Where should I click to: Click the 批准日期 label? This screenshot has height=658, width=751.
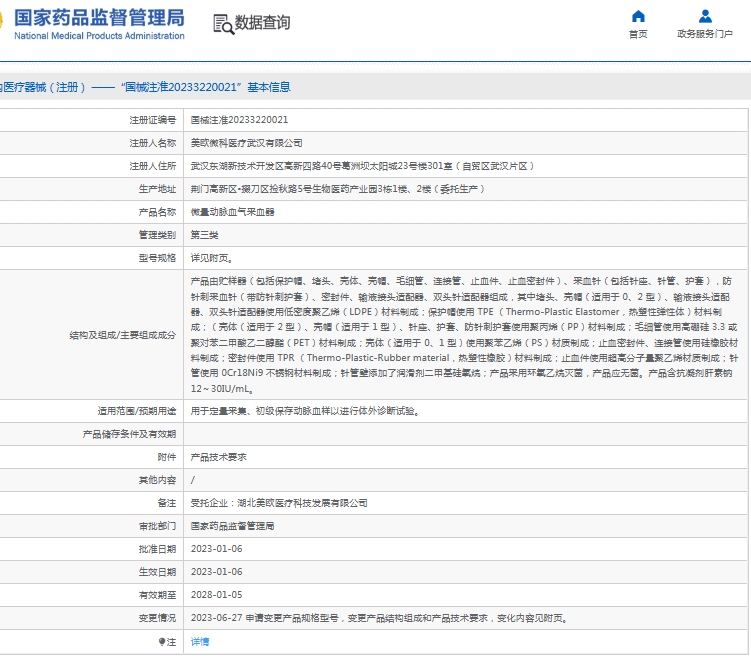(x=158, y=549)
